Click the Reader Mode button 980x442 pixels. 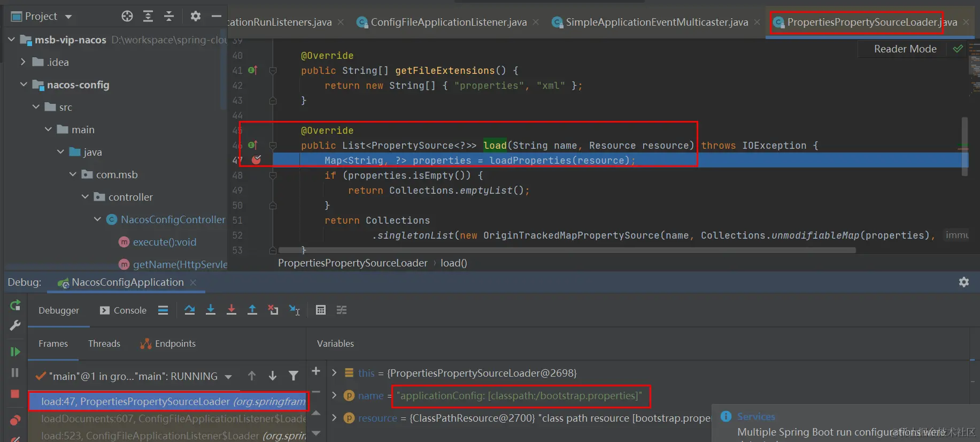905,49
